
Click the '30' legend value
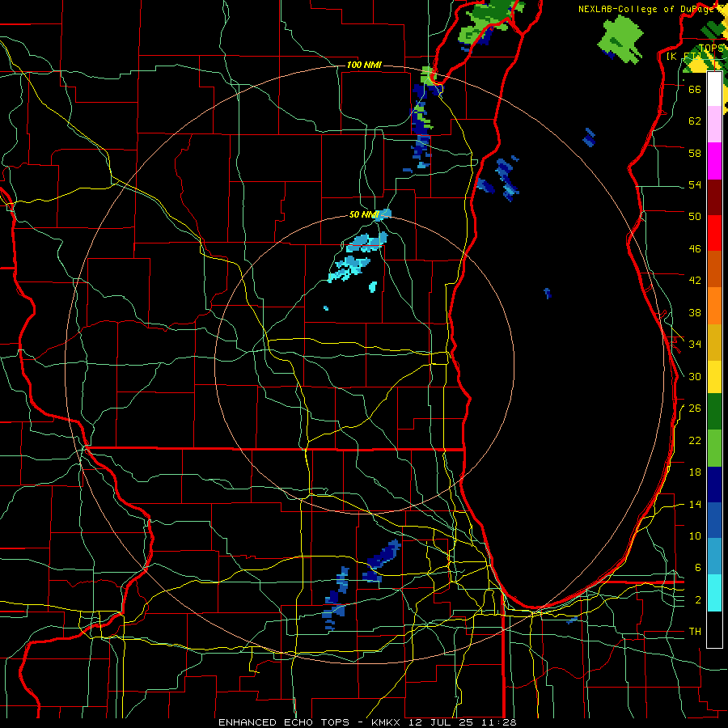695,376
